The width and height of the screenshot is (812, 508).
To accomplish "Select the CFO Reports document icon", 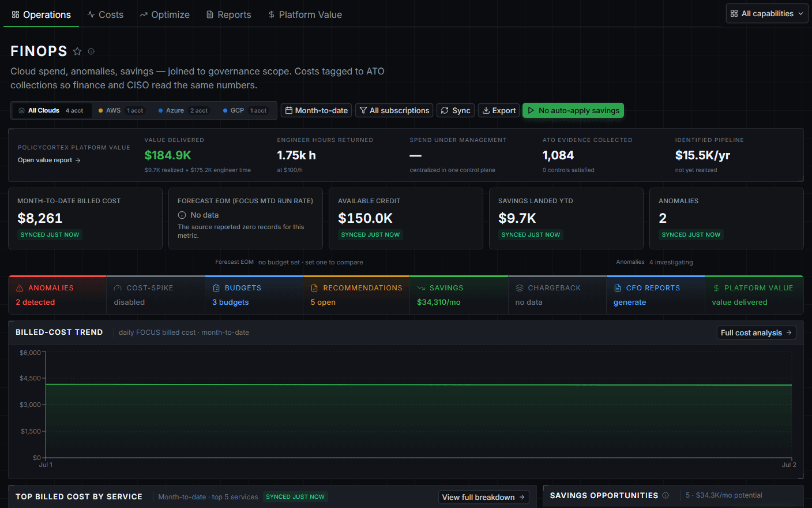I will (x=618, y=288).
